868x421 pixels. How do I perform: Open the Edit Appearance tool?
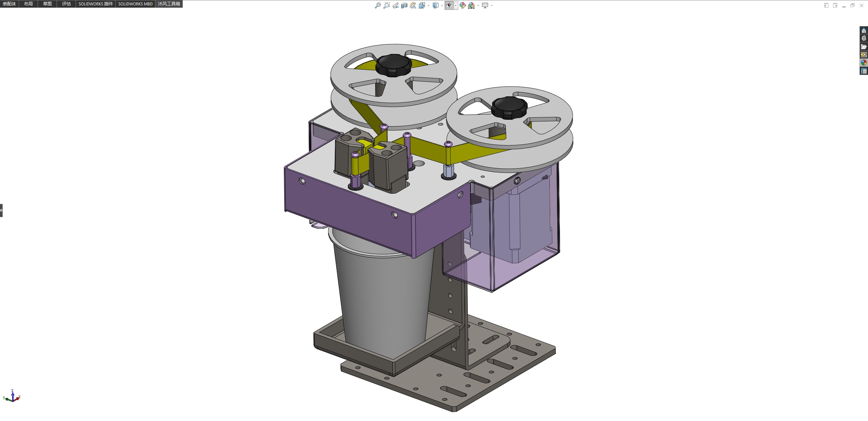(463, 5)
